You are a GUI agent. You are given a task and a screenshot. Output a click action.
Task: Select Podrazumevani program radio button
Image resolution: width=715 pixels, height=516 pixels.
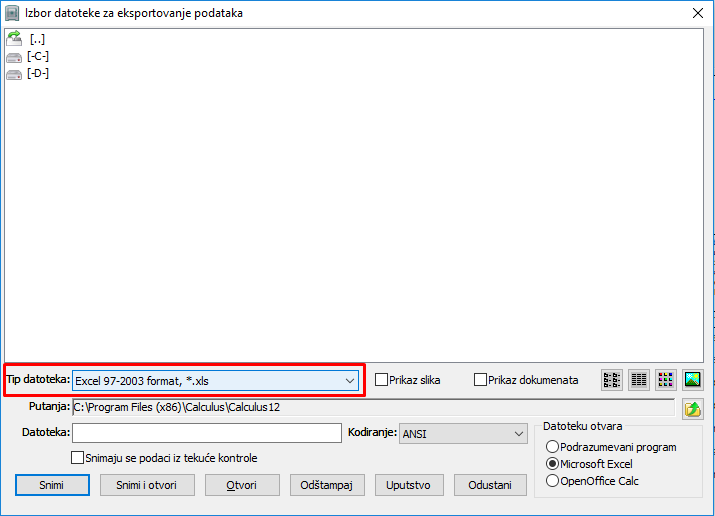[x=552, y=447]
